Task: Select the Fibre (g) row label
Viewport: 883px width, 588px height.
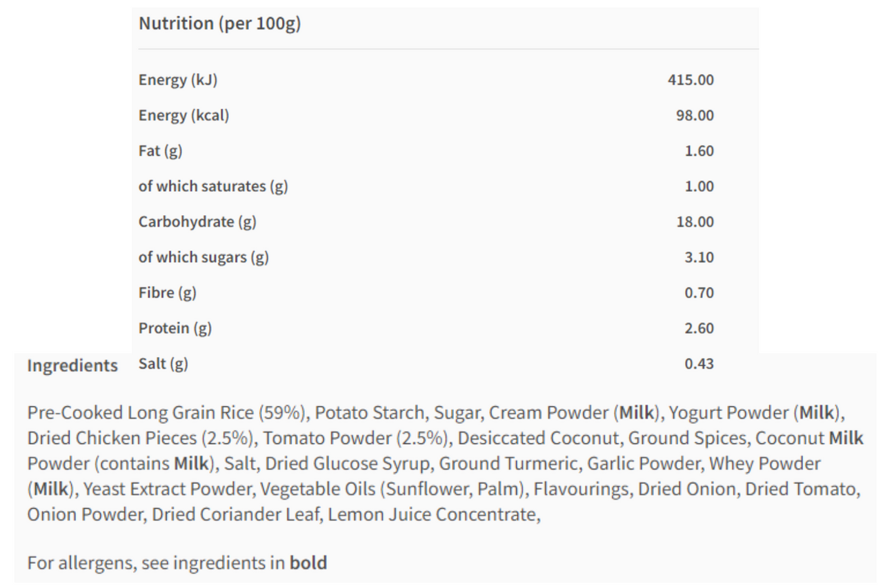Action: click(168, 293)
